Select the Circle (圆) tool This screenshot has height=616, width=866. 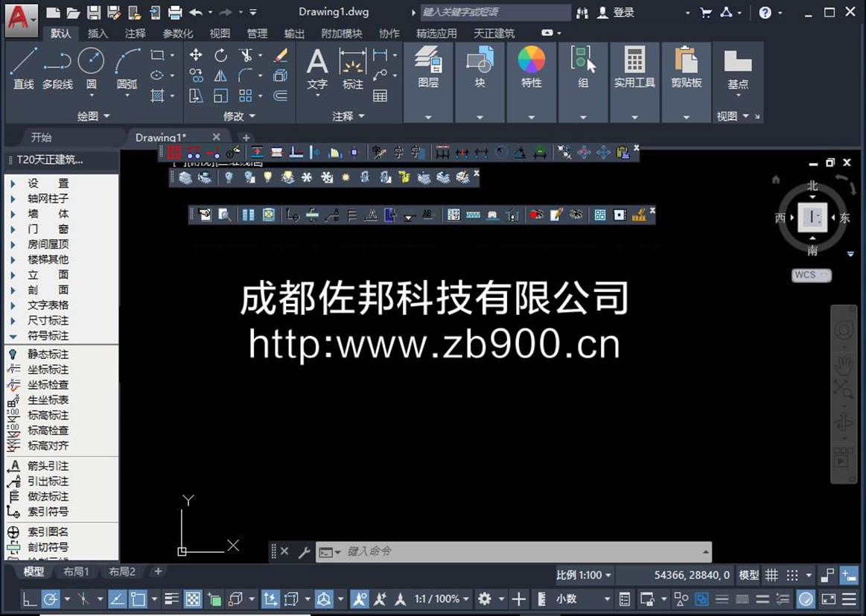pos(91,68)
